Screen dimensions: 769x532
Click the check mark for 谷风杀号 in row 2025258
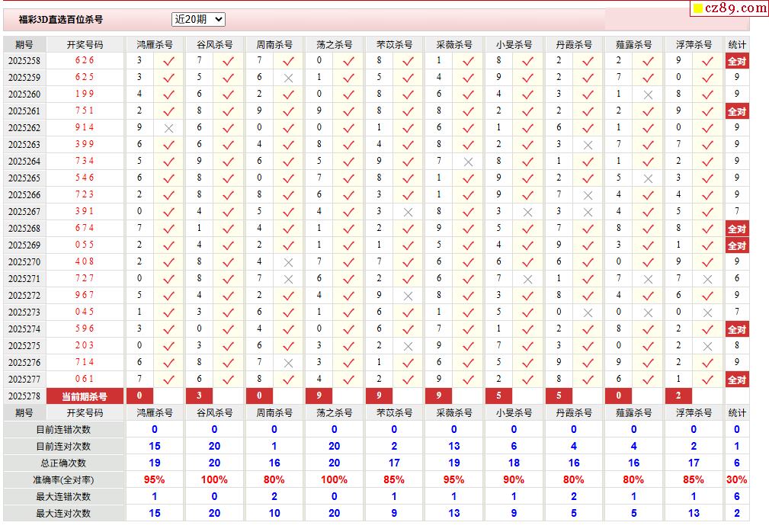point(228,61)
